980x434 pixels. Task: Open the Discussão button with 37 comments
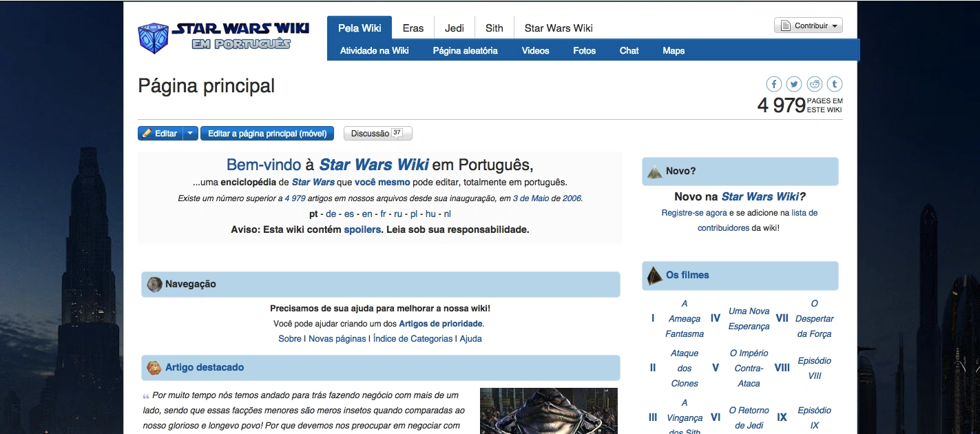(x=377, y=134)
